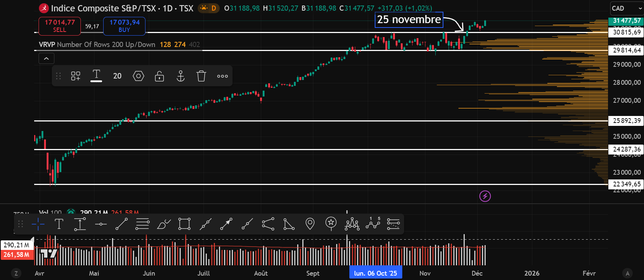Click the last icon in drawing toolbar
Screen dimensions: 644x280
[x=393, y=224]
